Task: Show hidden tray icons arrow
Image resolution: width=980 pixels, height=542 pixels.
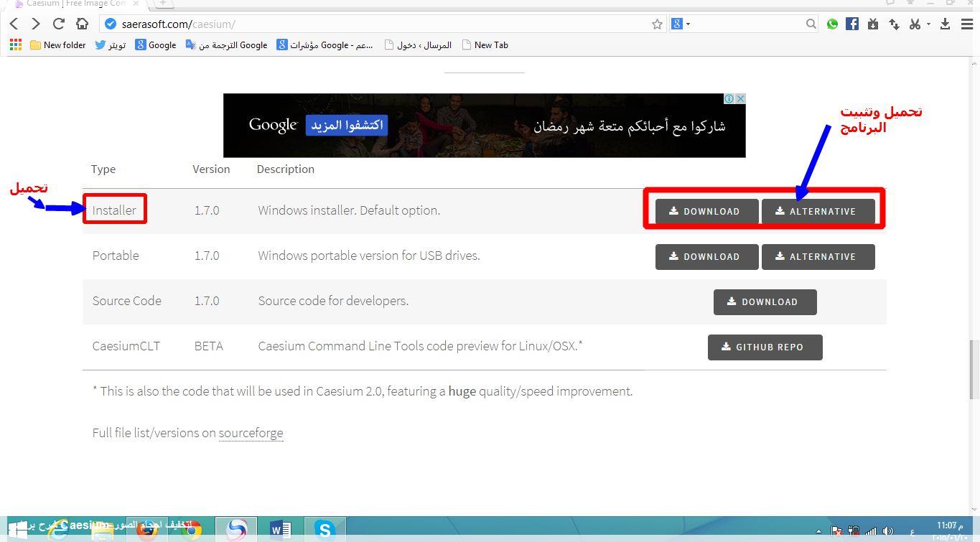Action: click(819, 531)
